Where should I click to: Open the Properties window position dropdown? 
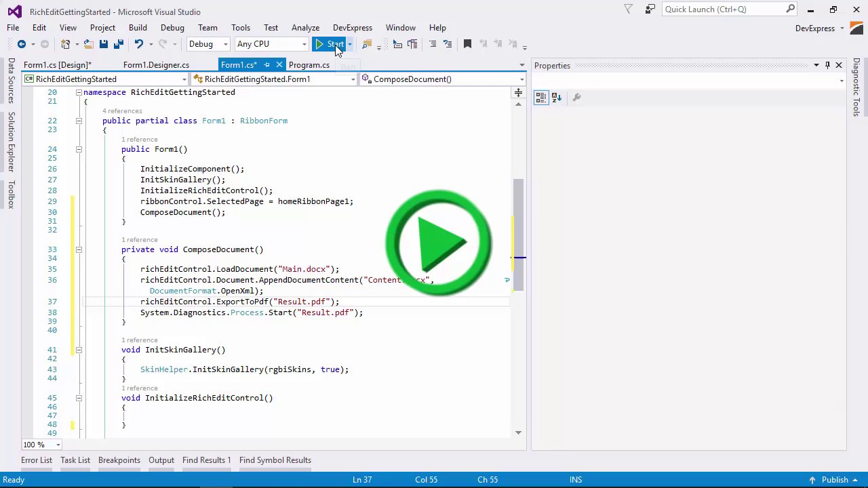click(816, 66)
